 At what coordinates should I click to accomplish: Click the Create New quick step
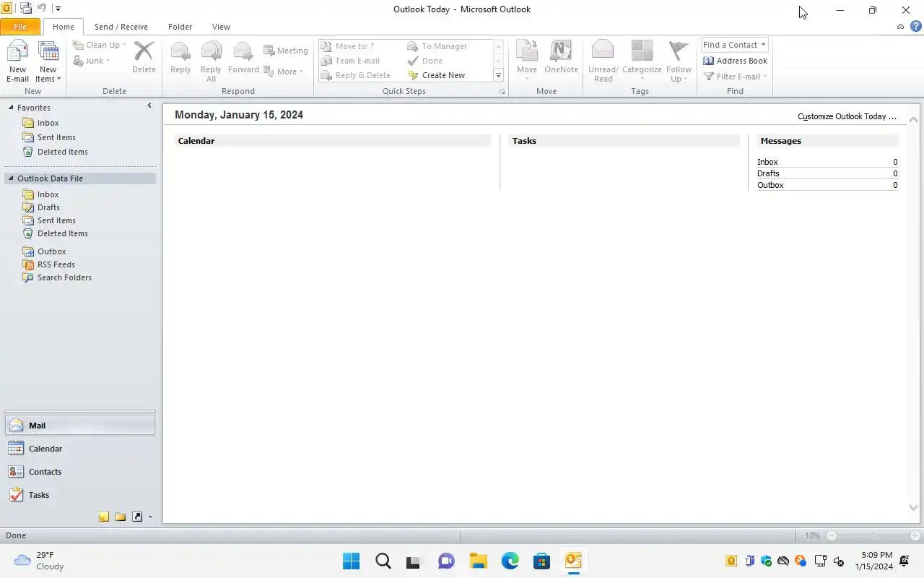coord(436,75)
